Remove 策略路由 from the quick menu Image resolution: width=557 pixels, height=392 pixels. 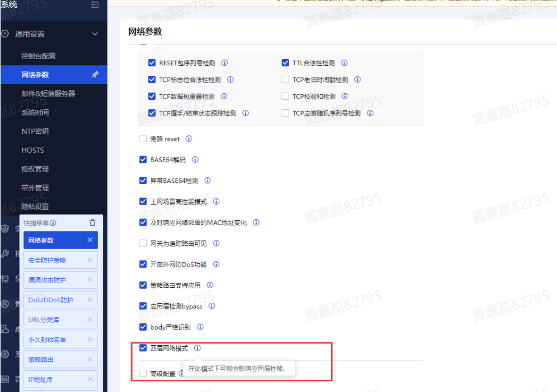(x=90, y=359)
